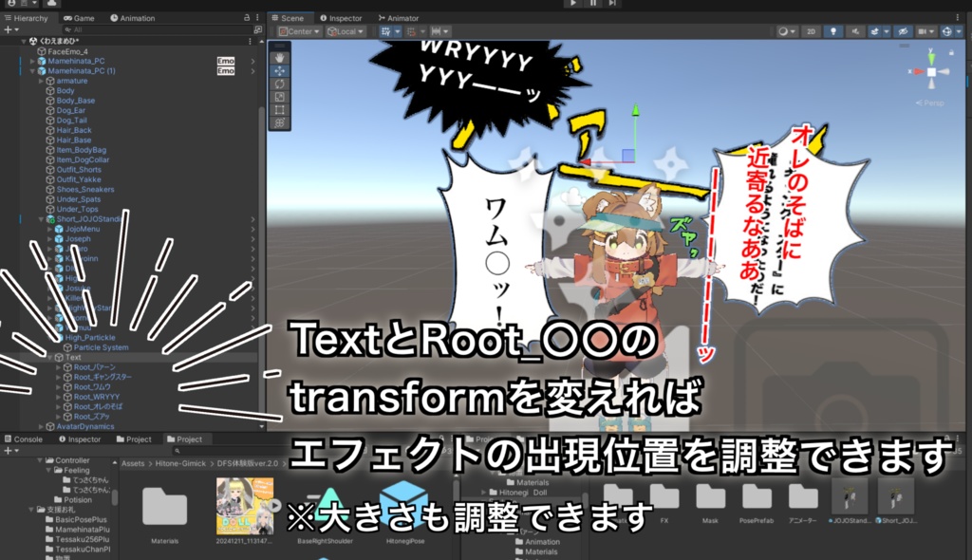972x560 pixels.
Task: Select the Rotate tool
Action: click(281, 84)
